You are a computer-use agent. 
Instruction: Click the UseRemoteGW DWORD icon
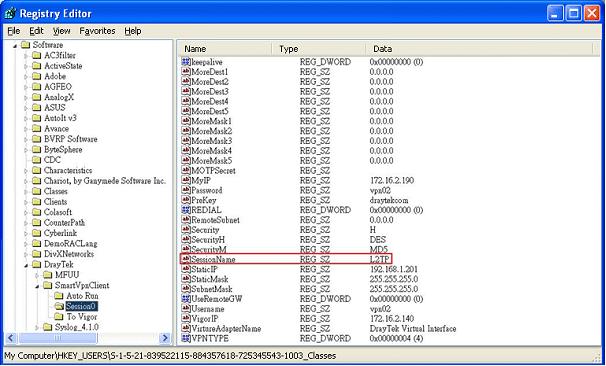pos(186,299)
